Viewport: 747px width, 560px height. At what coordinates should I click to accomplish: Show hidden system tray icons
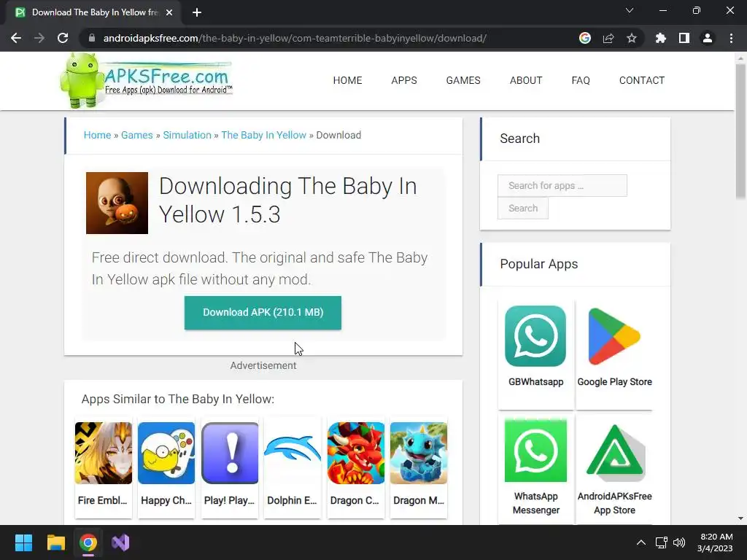click(641, 542)
